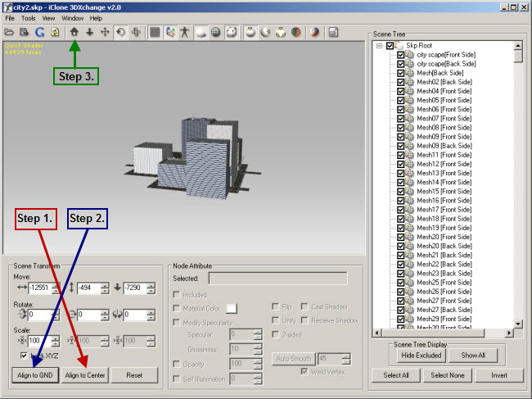Click the top-lit sphere icon
This screenshot has width=532, height=399.
pyautogui.click(x=250, y=32)
